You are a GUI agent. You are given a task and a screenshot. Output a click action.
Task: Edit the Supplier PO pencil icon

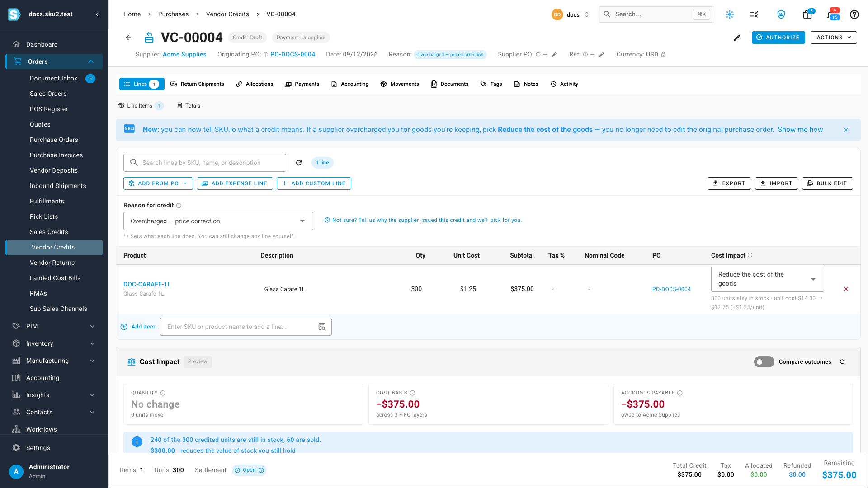(554, 55)
